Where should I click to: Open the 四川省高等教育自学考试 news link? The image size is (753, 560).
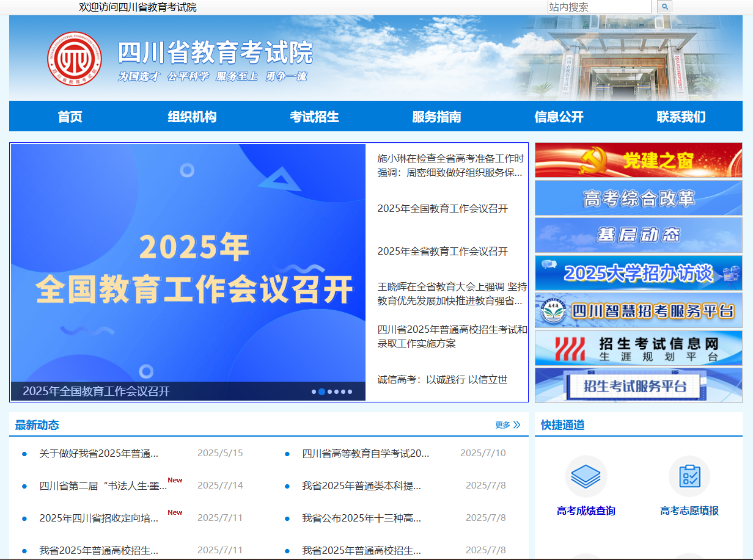point(365,453)
